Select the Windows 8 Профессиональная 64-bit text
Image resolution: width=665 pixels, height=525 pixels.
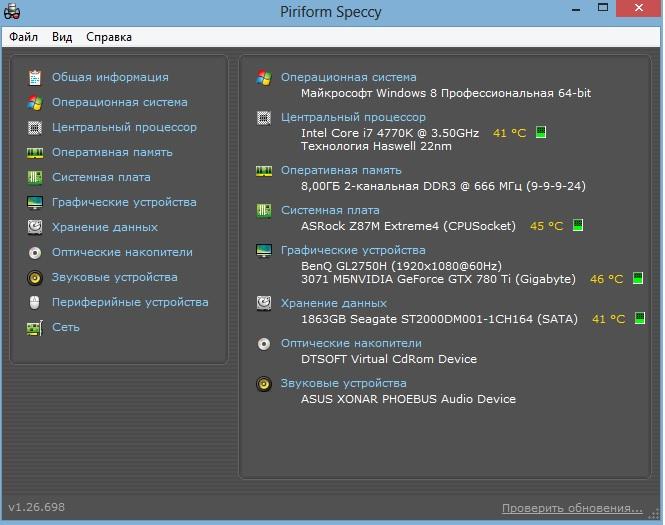point(446,93)
